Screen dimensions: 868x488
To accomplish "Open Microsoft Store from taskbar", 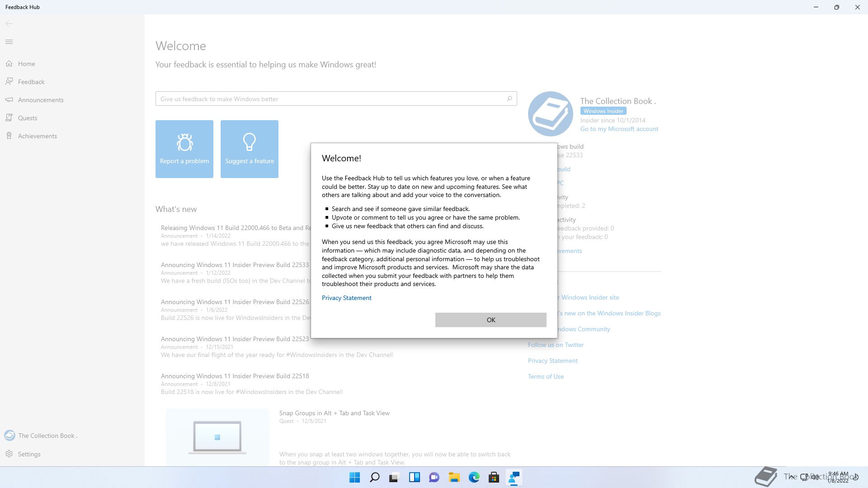I will point(494,477).
